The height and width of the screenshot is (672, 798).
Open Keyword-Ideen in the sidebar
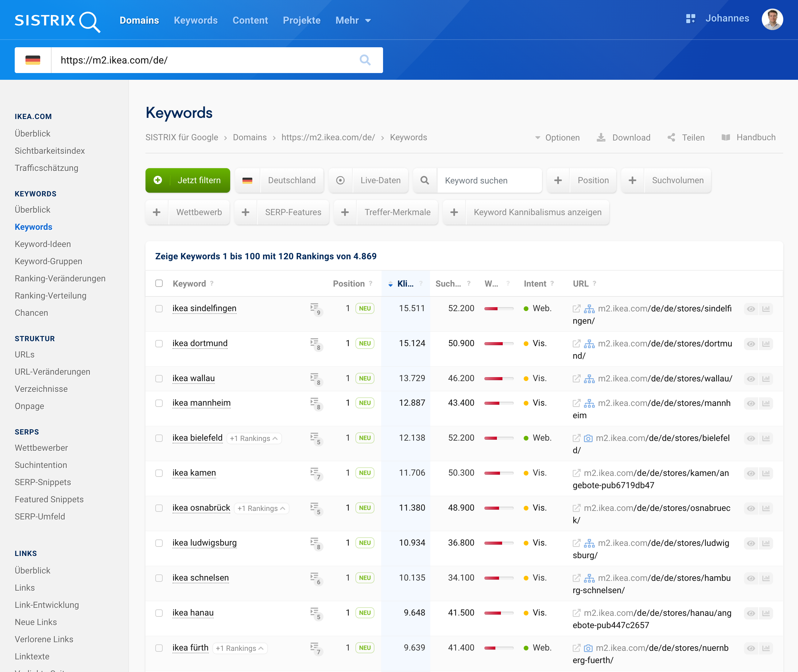point(43,244)
